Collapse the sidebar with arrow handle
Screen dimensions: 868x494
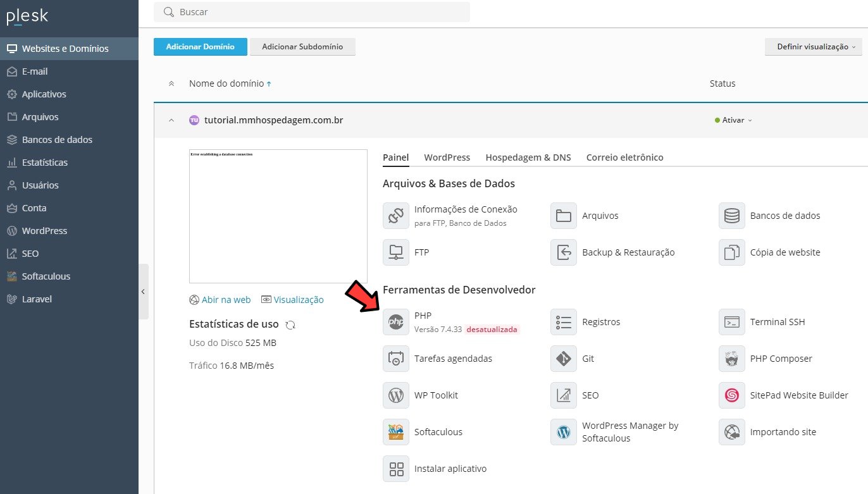(144, 292)
